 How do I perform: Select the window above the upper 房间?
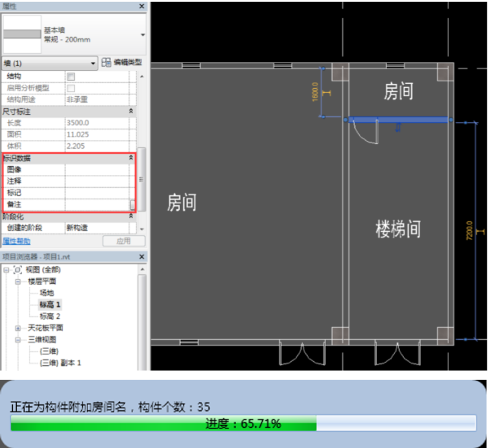click(x=395, y=65)
